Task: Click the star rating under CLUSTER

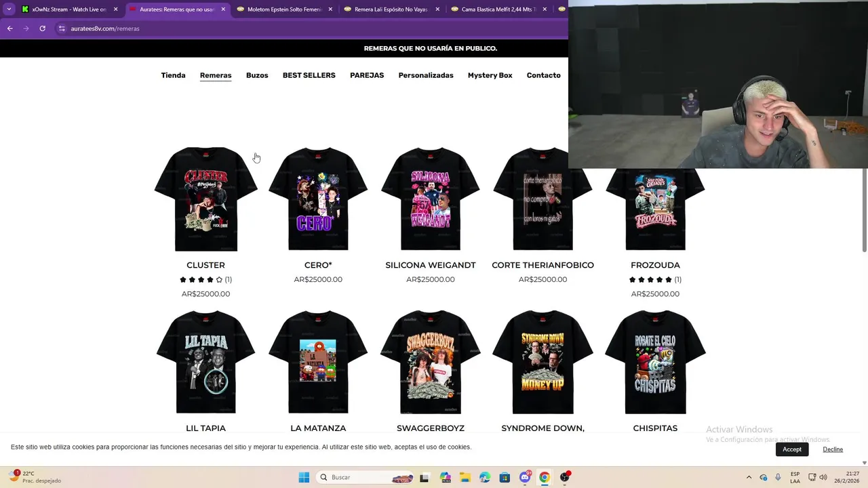Action: tap(201, 279)
